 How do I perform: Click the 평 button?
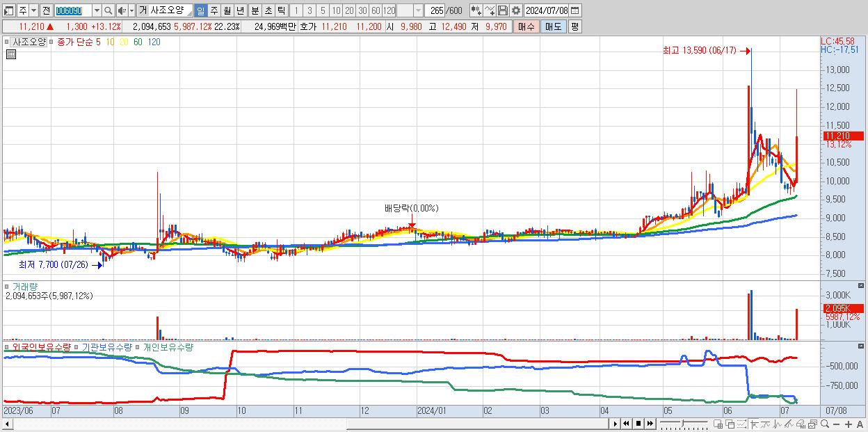point(574,26)
